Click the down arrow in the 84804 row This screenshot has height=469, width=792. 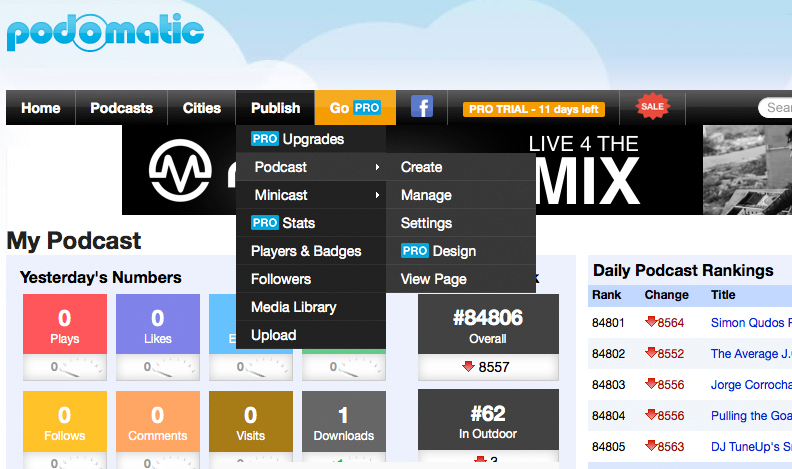click(x=651, y=414)
